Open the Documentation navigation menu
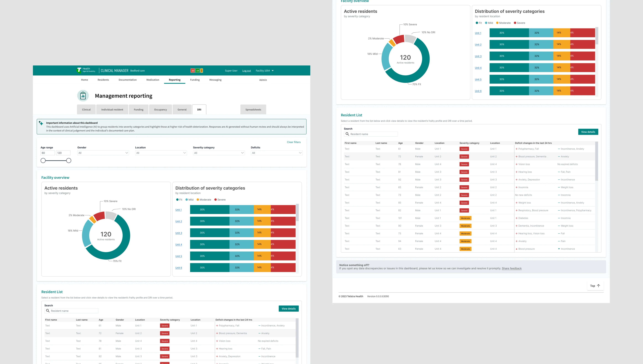This screenshot has width=643, height=364. coord(127,80)
